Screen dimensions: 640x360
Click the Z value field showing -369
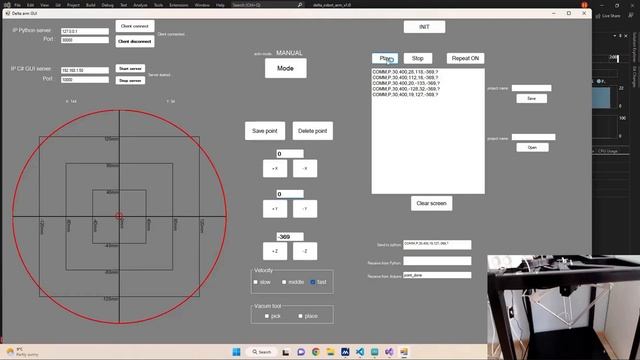click(290, 237)
